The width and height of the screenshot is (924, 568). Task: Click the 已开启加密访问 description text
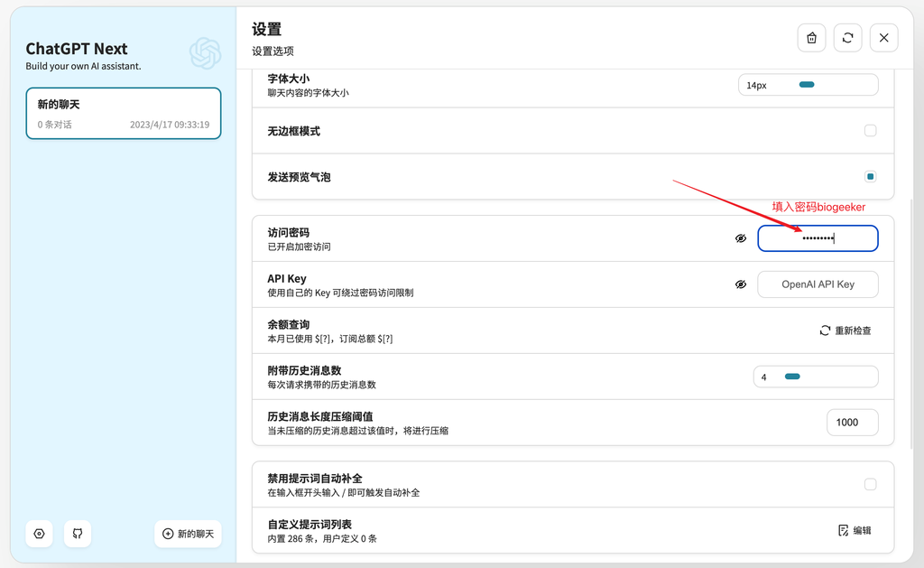(x=299, y=247)
